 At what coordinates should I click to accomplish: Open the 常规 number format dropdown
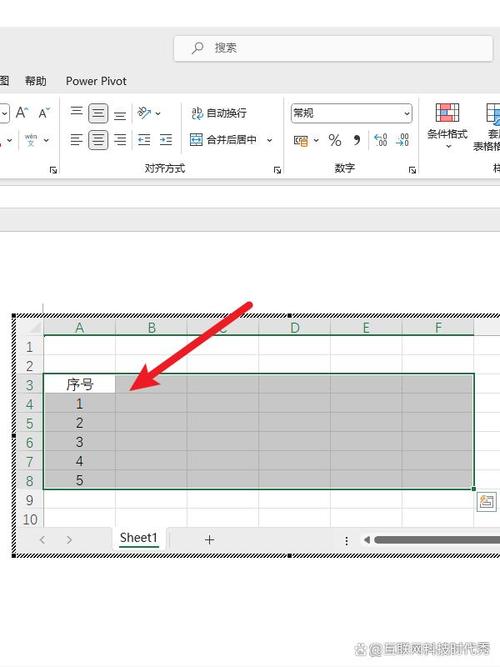[351, 114]
